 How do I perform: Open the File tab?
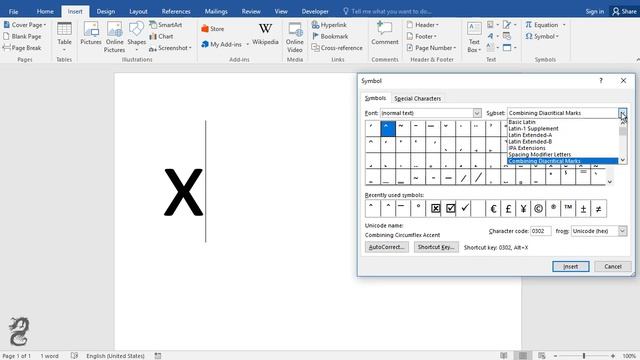click(13, 11)
